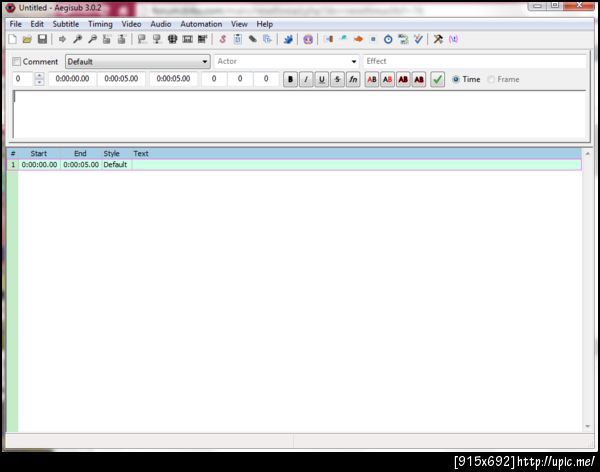
Task: Cycle tag hiding mode icon
Action: pyautogui.click(x=453, y=39)
